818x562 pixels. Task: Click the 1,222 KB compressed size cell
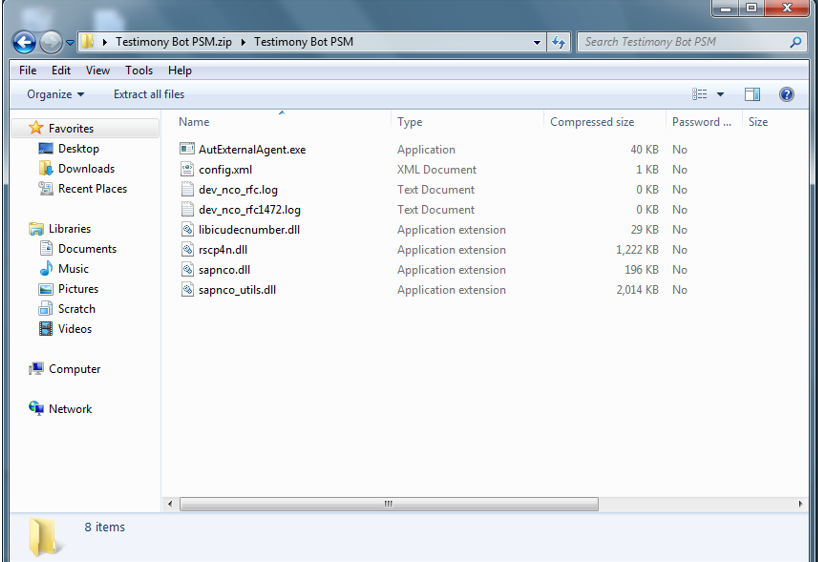pos(637,250)
